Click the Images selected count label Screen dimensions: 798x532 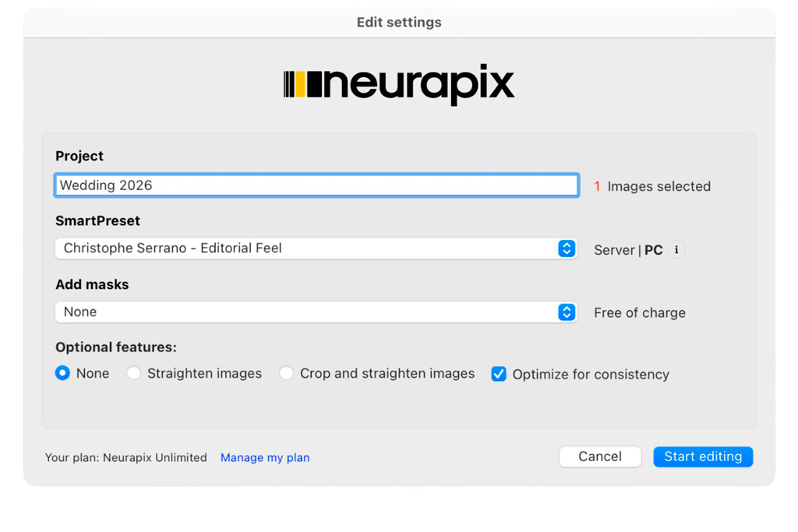[652, 186]
